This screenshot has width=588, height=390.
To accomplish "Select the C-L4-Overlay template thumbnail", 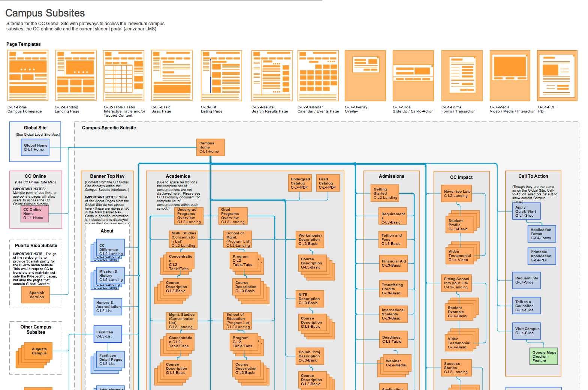I will click(x=365, y=76).
